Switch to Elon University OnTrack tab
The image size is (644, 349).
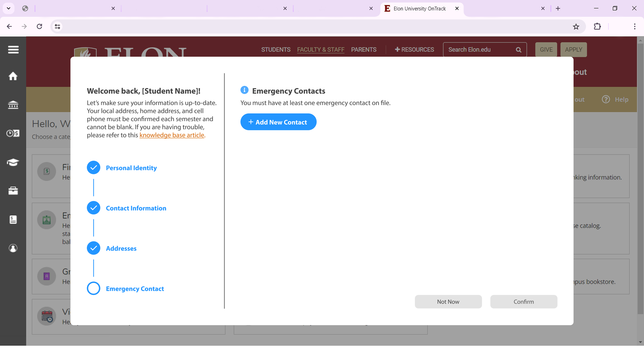point(419,9)
